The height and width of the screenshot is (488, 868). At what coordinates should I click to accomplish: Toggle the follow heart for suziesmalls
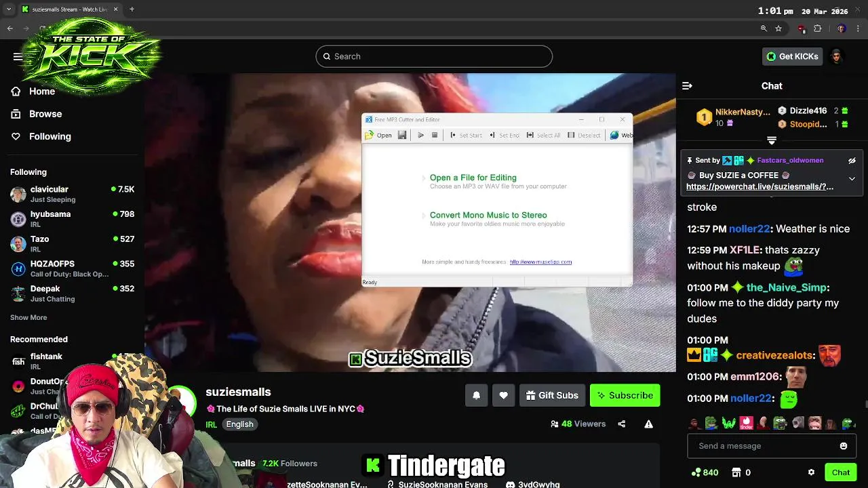[503, 395]
